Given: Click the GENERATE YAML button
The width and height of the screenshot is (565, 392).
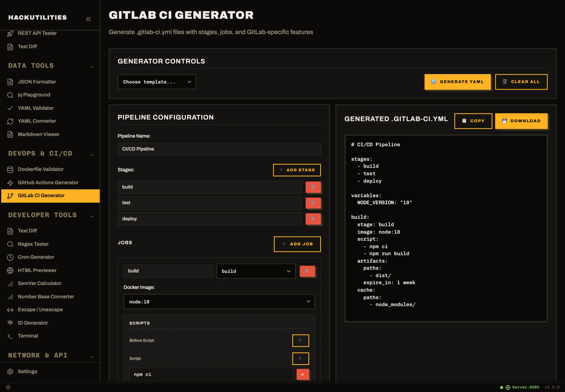Looking at the screenshot, I should click(457, 82).
